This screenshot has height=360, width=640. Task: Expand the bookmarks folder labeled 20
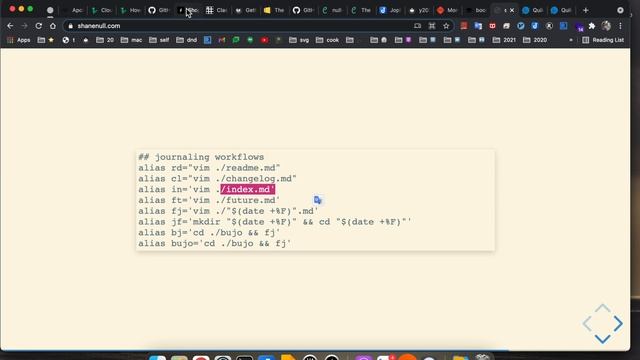105,40
